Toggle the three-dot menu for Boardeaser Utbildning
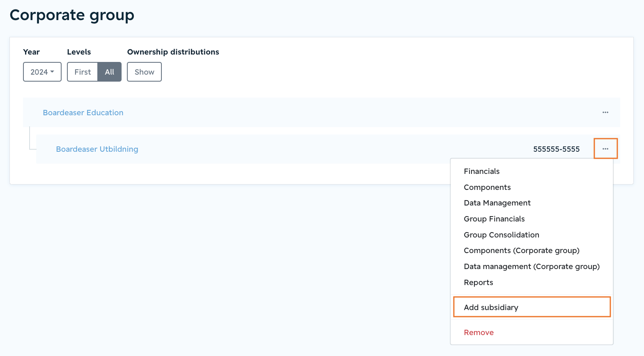The height and width of the screenshot is (356, 644). [x=605, y=149]
